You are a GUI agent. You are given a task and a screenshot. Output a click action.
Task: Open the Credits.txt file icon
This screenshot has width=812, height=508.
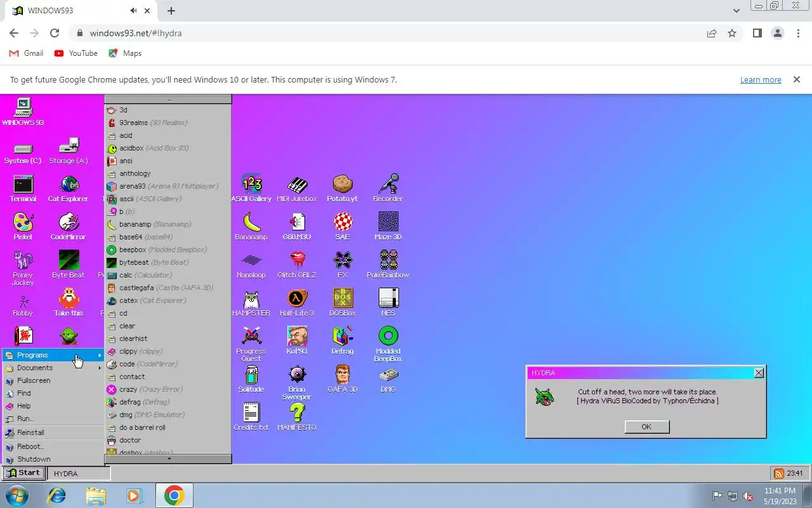tap(252, 417)
